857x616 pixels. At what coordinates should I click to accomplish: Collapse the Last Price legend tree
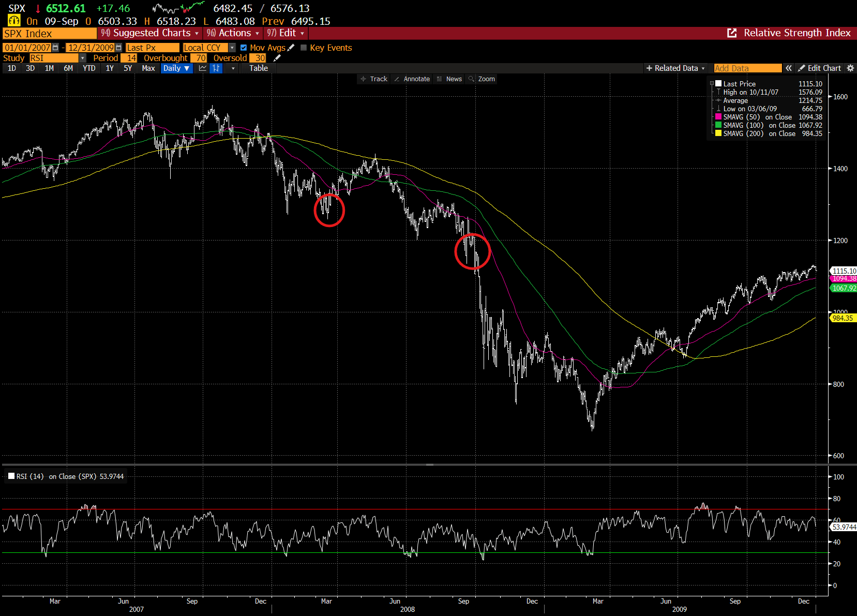(712, 83)
